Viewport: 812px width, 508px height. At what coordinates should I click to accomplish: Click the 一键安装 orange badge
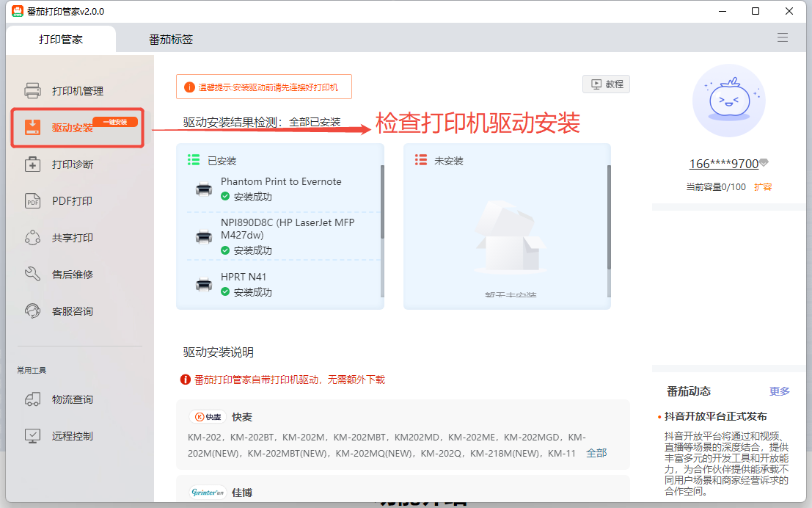[x=115, y=122]
